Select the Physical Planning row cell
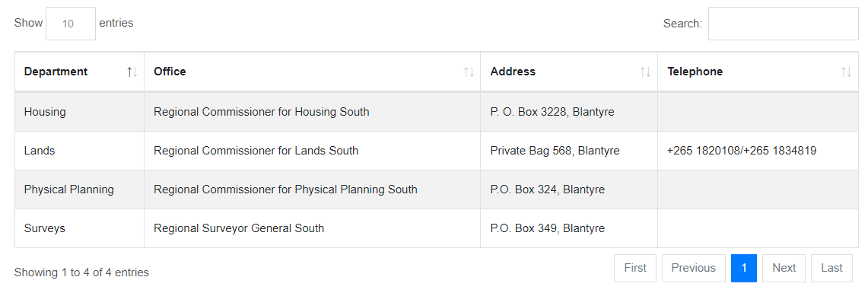Screen dimensions: 868x293 (79, 189)
